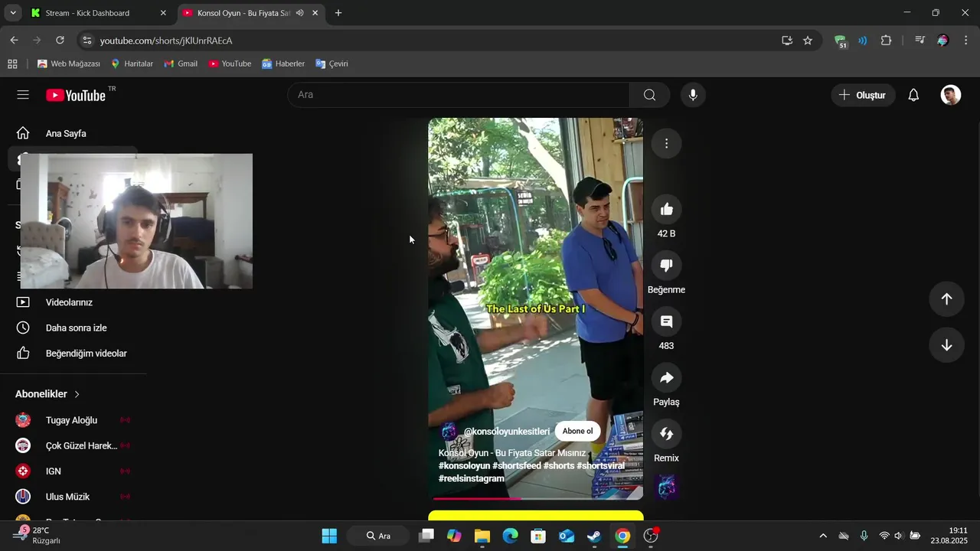Install app icon in address bar
Image resolution: width=980 pixels, height=551 pixels.
pos(786,41)
